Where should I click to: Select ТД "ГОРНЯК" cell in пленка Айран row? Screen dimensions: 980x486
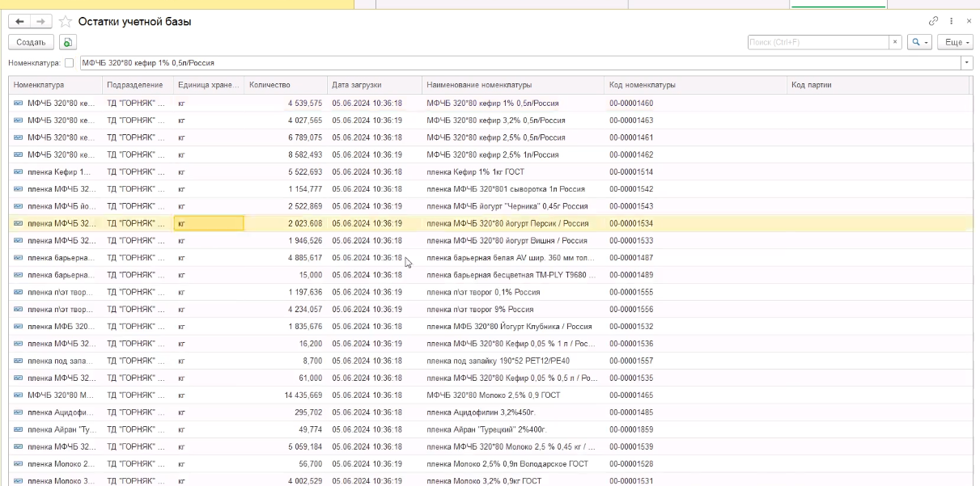pos(138,429)
